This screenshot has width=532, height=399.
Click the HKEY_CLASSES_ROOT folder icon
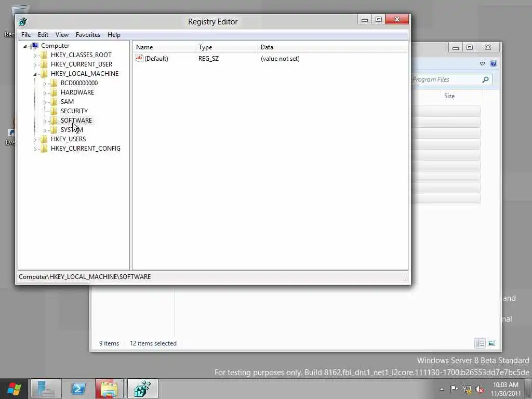pyautogui.click(x=44, y=55)
